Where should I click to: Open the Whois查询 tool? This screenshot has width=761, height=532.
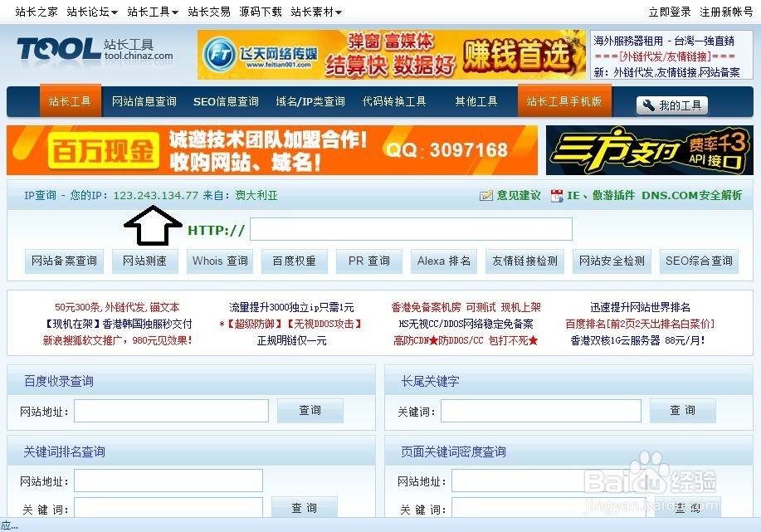(219, 260)
